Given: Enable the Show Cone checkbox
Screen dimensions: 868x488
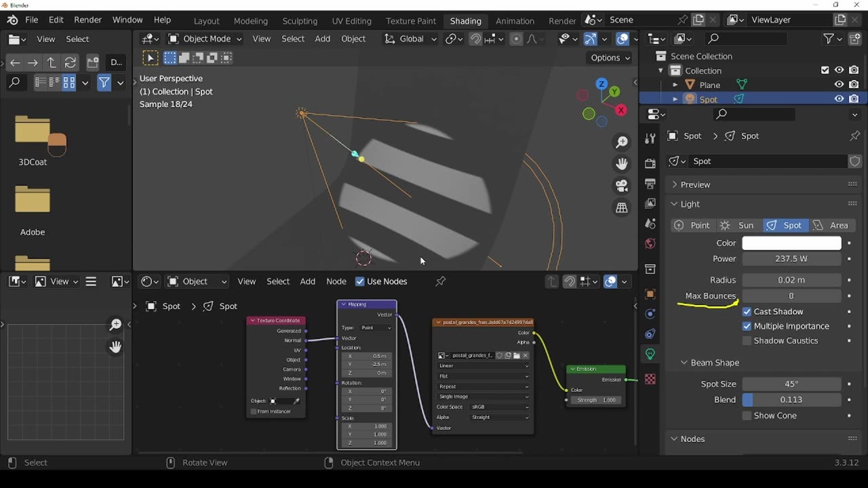Looking at the screenshot, I should 747,415.
